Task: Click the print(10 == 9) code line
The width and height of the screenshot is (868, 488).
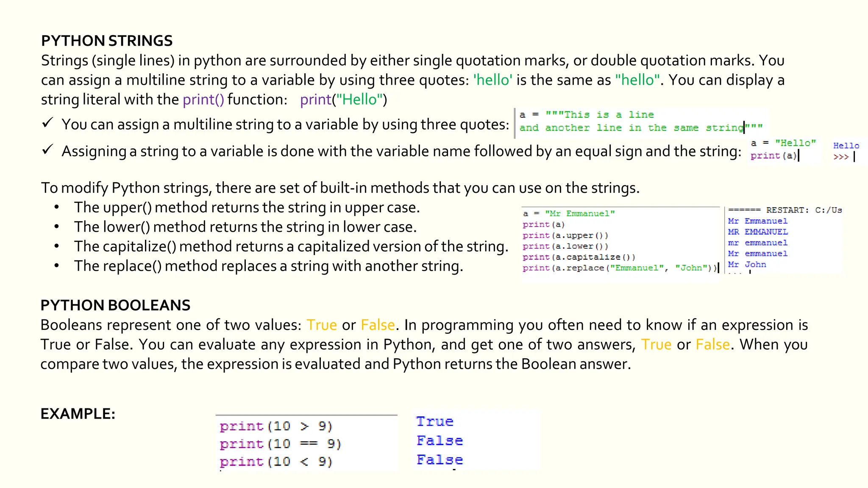Action: click(281, 444)
